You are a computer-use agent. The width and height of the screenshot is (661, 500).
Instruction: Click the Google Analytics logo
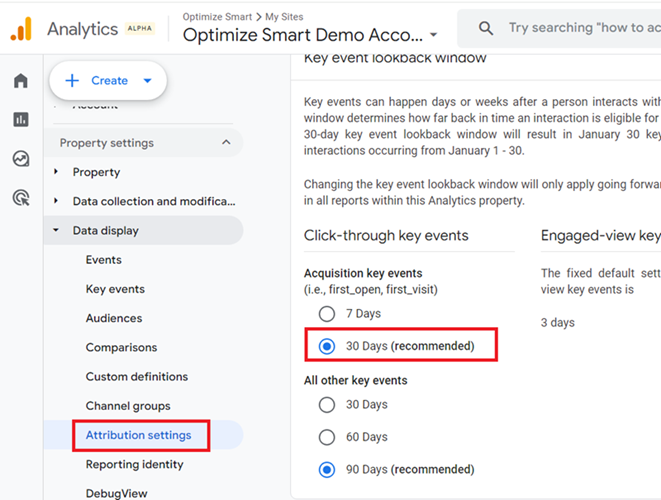21,29
